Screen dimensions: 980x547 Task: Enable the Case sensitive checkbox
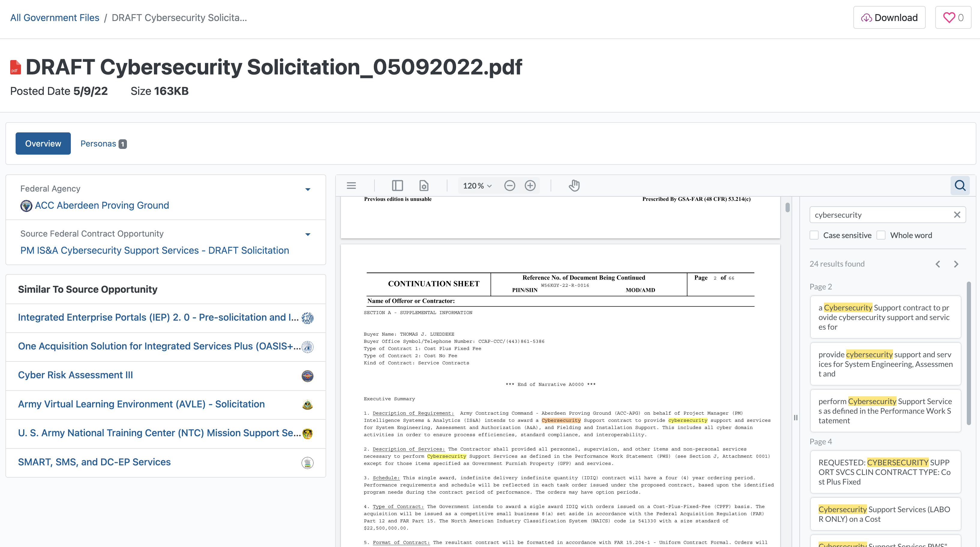point(814,235)
